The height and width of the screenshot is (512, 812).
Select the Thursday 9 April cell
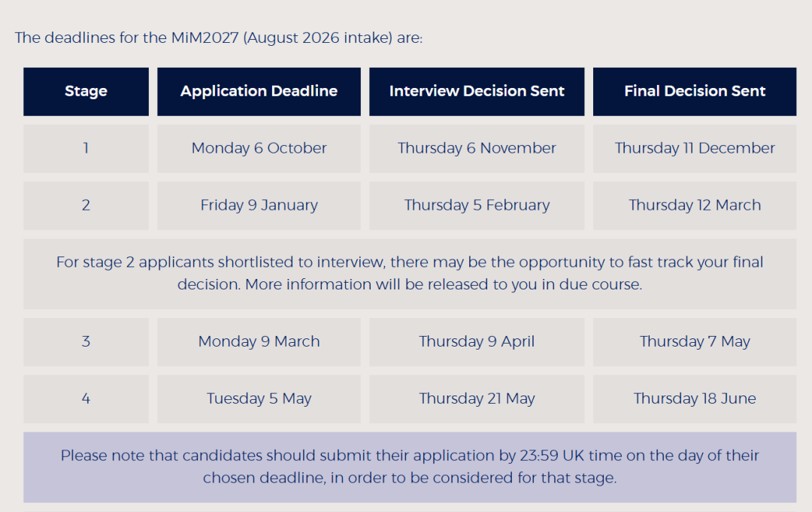(x=477, y=341)
